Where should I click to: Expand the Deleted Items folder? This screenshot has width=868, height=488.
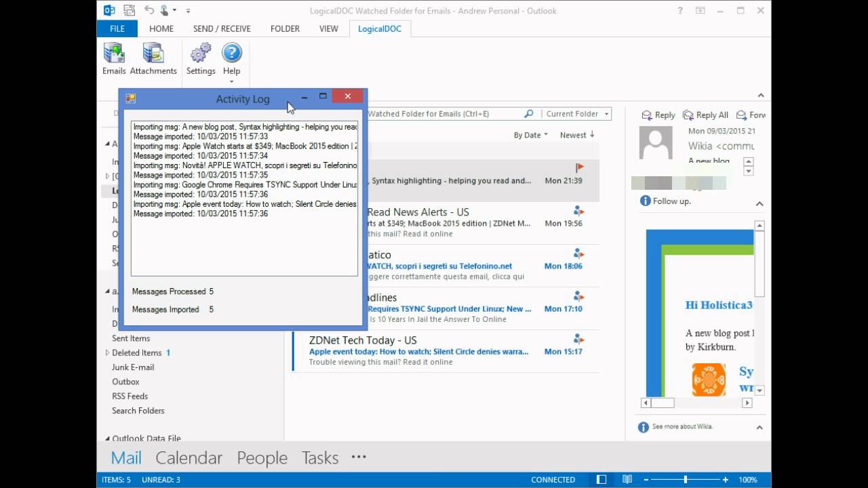107,352
